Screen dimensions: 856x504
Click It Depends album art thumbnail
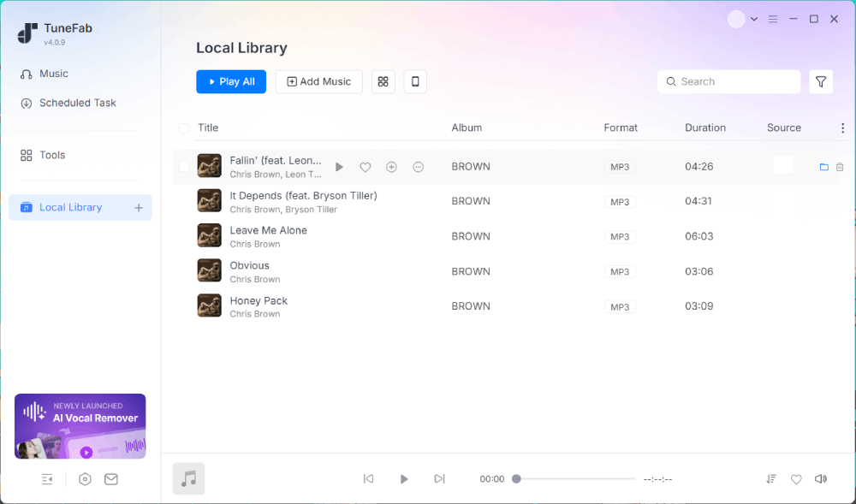click(209, 201)
